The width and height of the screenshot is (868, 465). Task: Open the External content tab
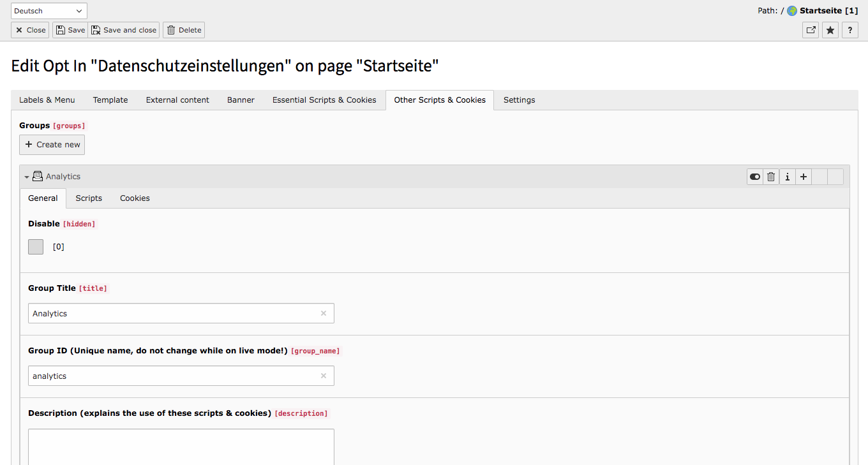[177, 100]
